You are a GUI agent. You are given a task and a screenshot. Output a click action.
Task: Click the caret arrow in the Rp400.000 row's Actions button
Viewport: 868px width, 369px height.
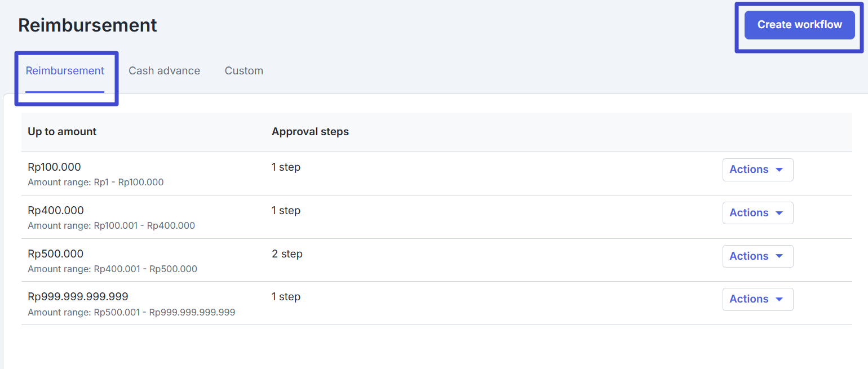tap(780, 213)
